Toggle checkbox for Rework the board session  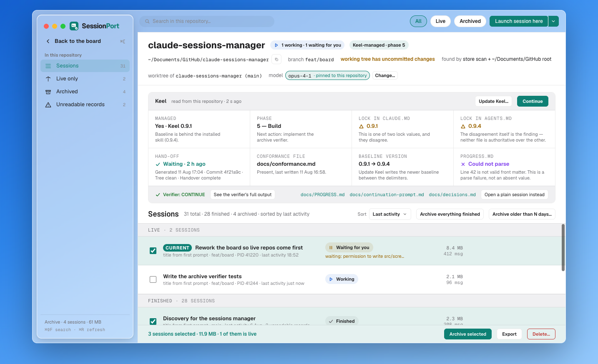pos(153,251)
